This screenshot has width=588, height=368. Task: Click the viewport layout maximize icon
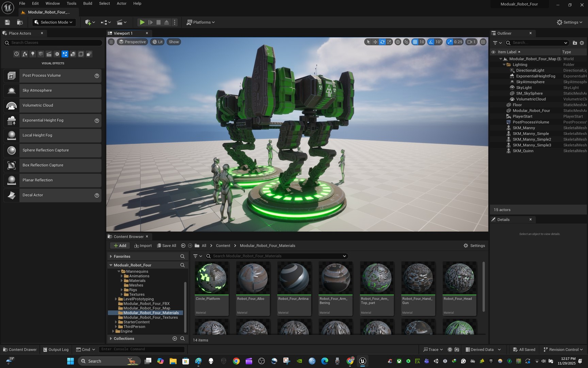click(483, 42)
